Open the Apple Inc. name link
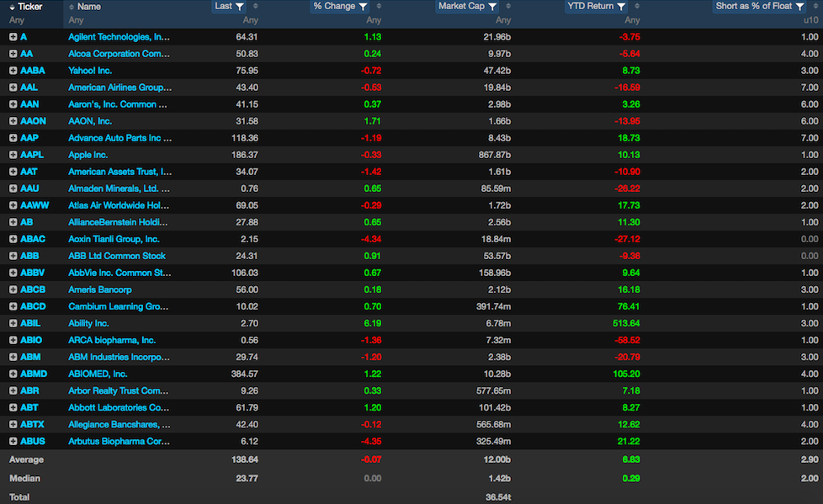Screen dimensions: 823x504 [x=88, y=155]
